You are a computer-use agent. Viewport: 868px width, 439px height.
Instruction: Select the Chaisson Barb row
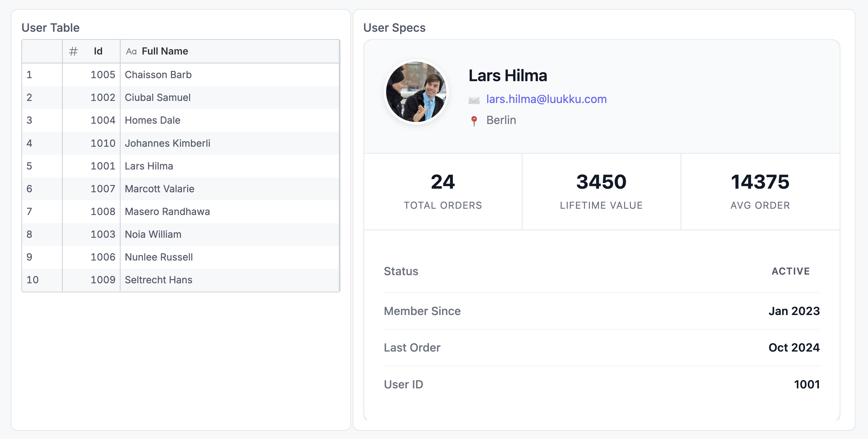click(158, 75)
